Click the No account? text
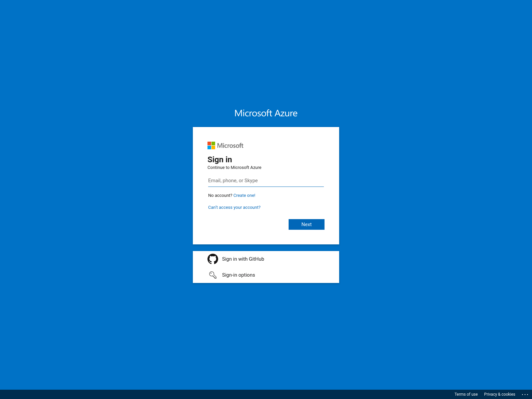The height and width of the screenshot is (399, 532). tap(220, 196)
